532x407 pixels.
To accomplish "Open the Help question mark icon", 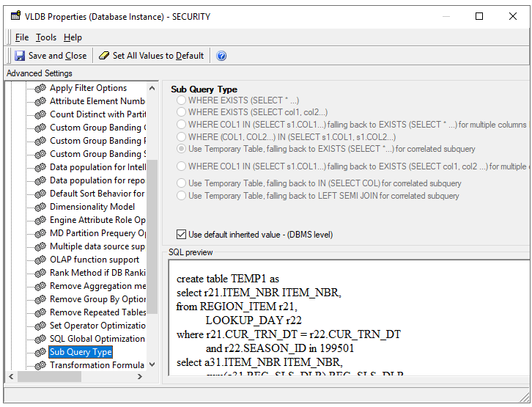I will (221, 56).
